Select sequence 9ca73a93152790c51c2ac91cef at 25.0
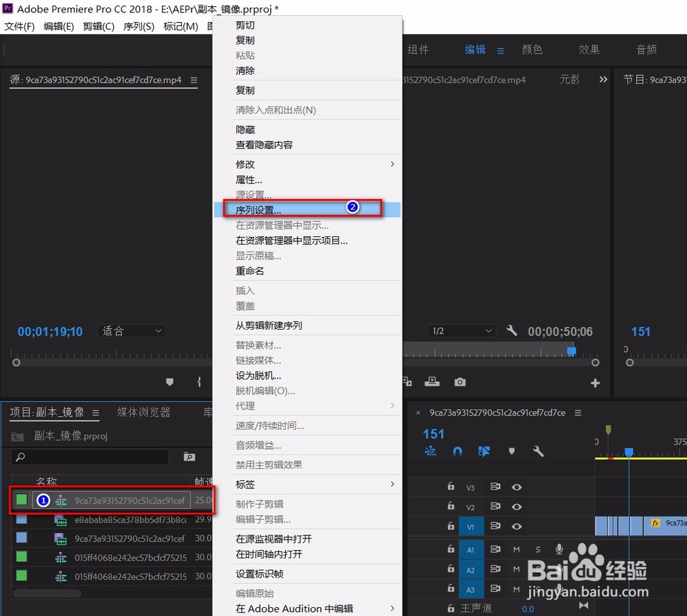This screenshot has width=687, height=616. tap(129, 501)
